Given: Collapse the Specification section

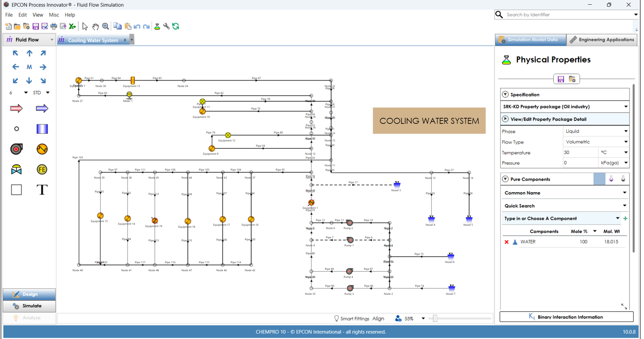Looking at the screenshot, I should coord(505,95).
